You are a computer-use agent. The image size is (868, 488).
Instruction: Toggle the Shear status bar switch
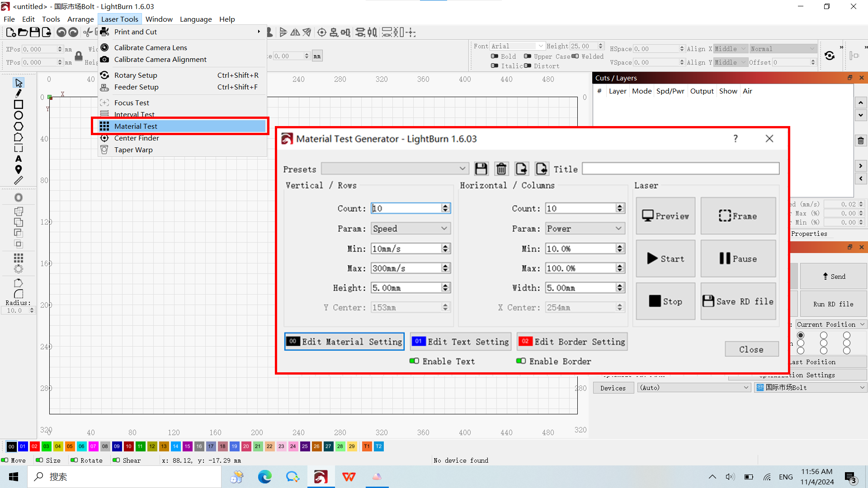click(117, 460)
